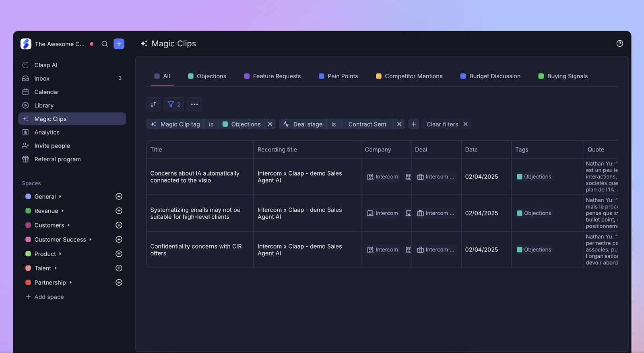Image resolution: width=644 pixels, height=353 pixels.
Task: Expand the Partnership space
Action: tap(70, 282)
